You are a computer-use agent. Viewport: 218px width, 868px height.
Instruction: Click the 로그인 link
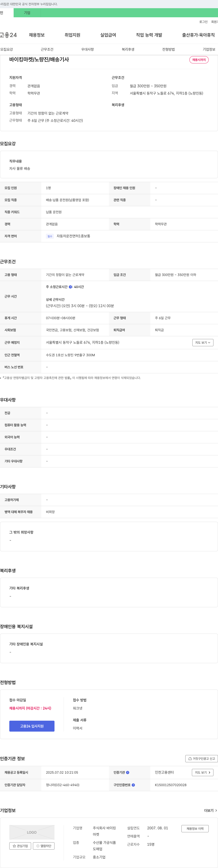pyautogui.click(x=203, y=22)
